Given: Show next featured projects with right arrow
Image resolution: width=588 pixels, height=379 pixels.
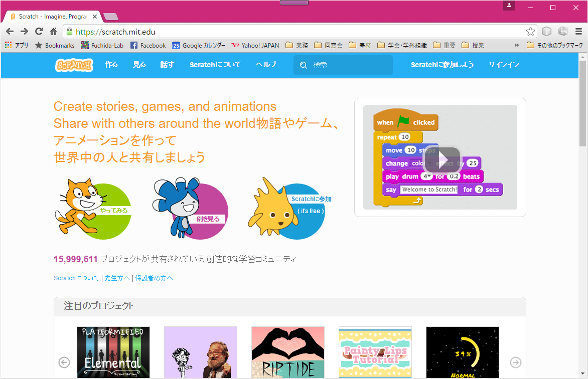Looking at the screenshot, I should point(515,362).
